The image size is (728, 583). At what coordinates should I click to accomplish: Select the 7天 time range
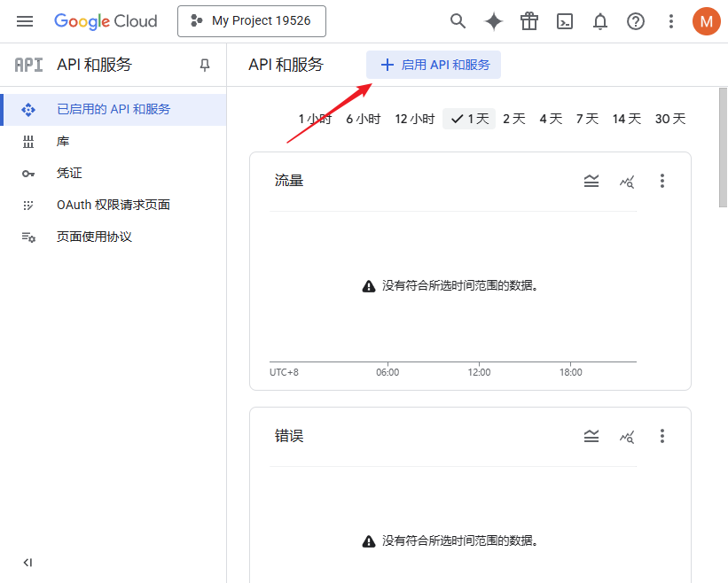(586, 118)
